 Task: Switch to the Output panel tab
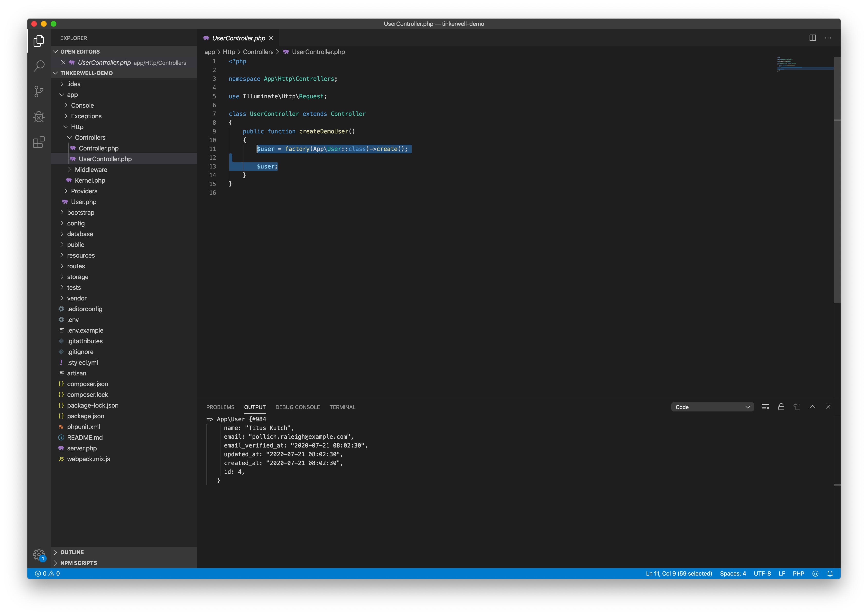coord(255,407)
